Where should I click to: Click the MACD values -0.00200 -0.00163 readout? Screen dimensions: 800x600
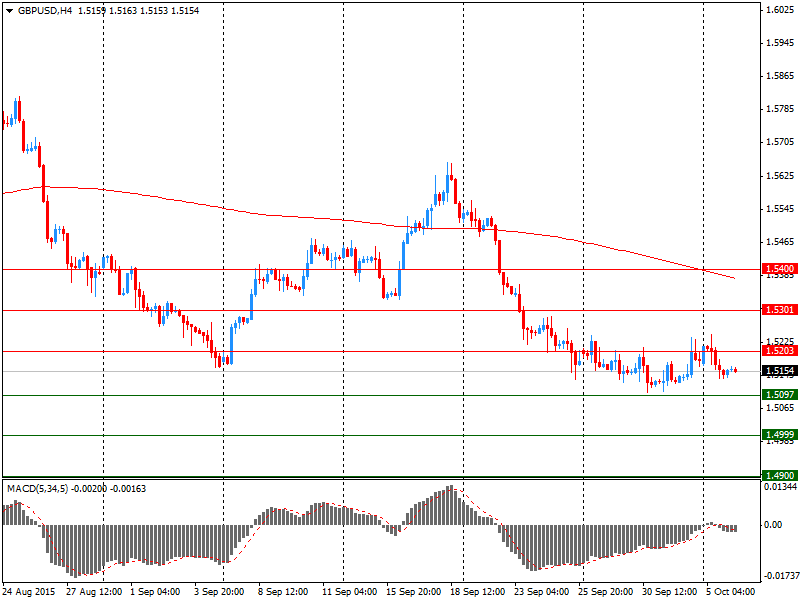pos(108,489)
